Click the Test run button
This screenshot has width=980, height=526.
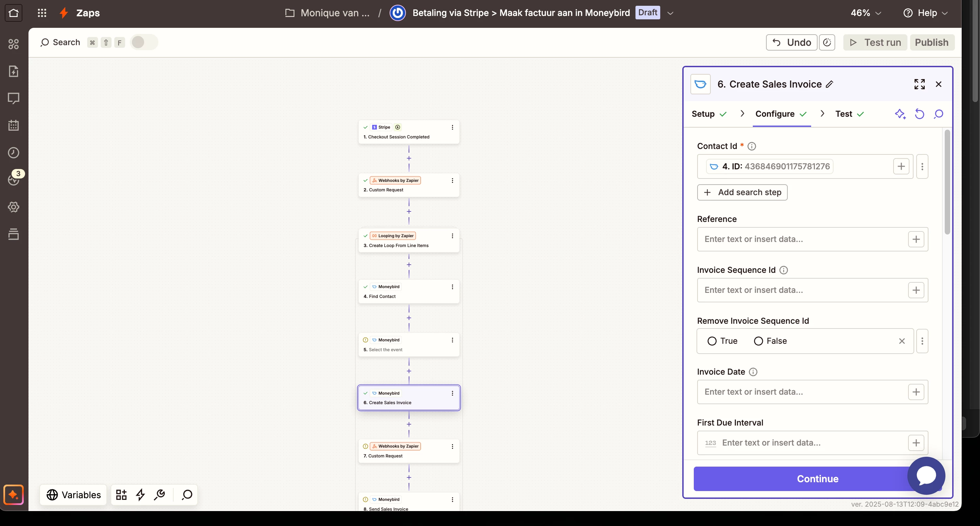875,42
